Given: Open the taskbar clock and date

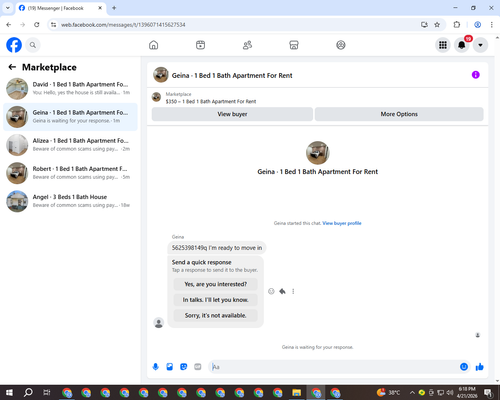Looking at the screenshot, I should (x=467, y=393).
